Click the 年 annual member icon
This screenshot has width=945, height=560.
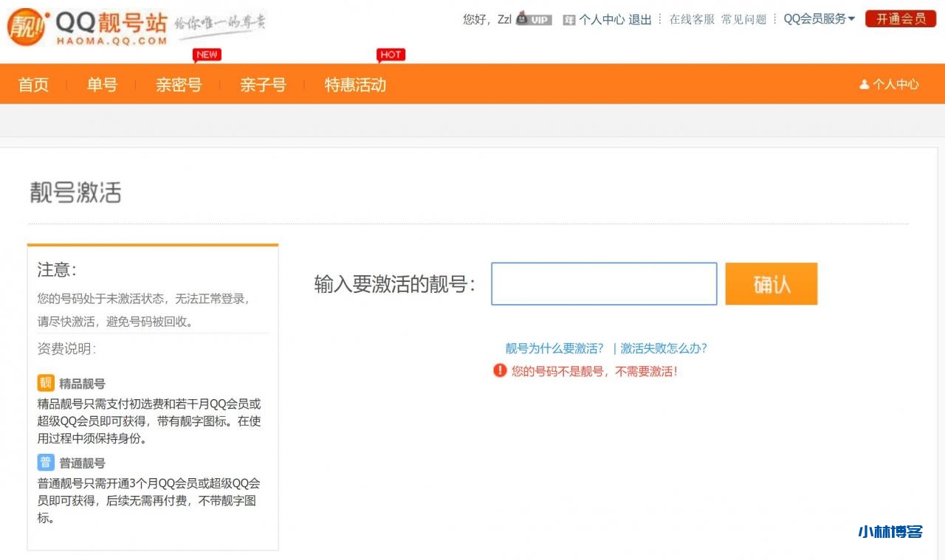click(568, 20)
